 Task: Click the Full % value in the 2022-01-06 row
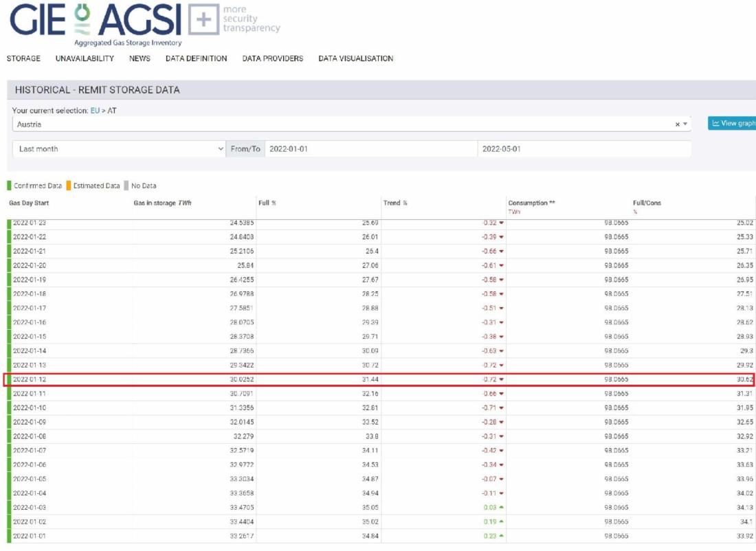(x=370, y=464)
